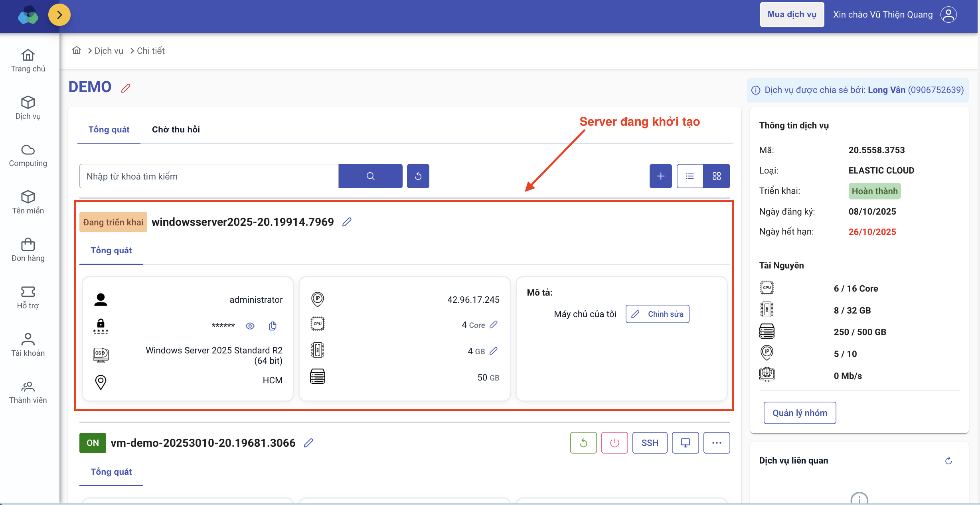Screen dimensions: 980x505
Task: Edit the 4 Core CPU setting
Action: click(x=494, y=325)
